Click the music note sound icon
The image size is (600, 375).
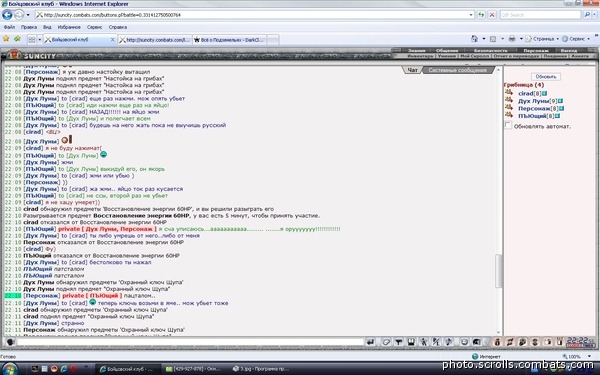448,342
